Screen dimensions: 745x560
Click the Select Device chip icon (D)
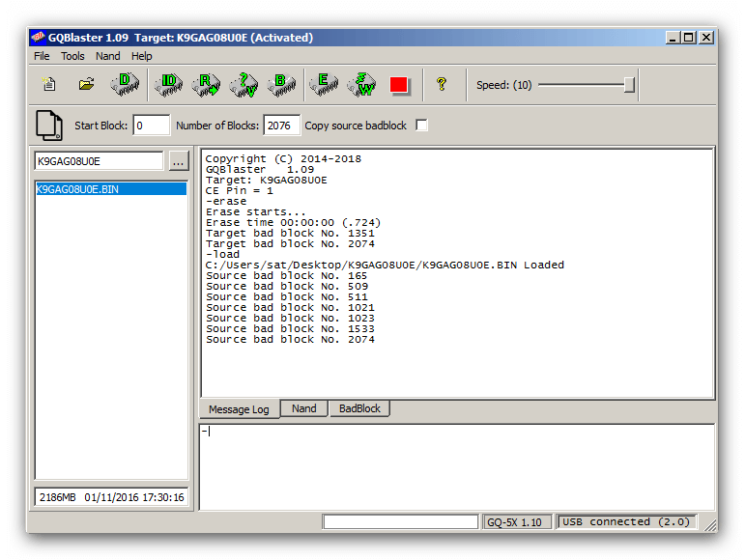click(125, 85)
